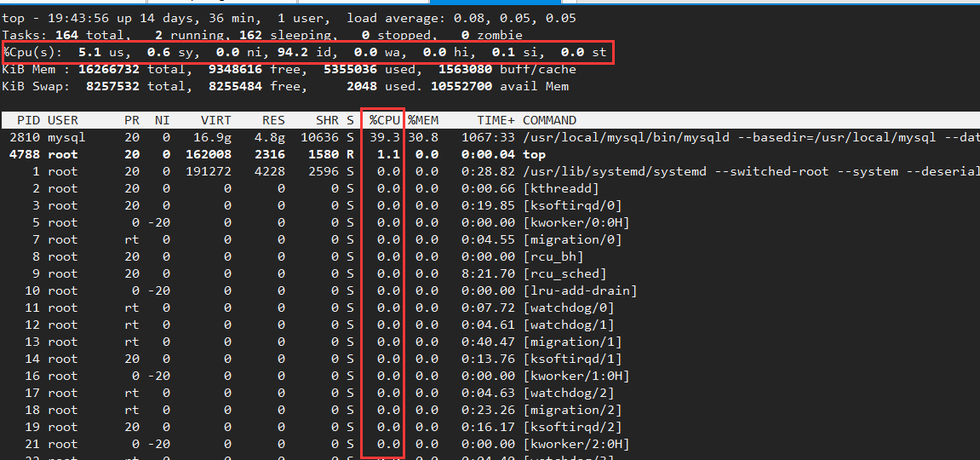Click the COMMAND column header

click(549, 120)
